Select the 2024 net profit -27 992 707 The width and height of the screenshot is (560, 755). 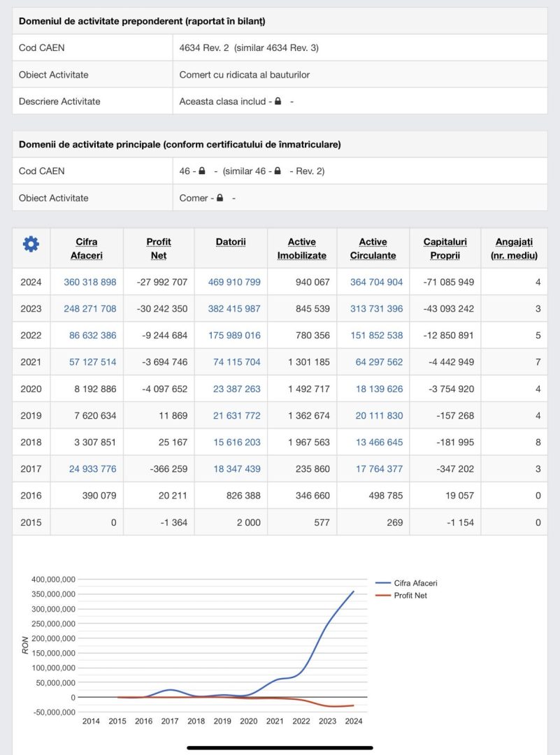(161, 282)
